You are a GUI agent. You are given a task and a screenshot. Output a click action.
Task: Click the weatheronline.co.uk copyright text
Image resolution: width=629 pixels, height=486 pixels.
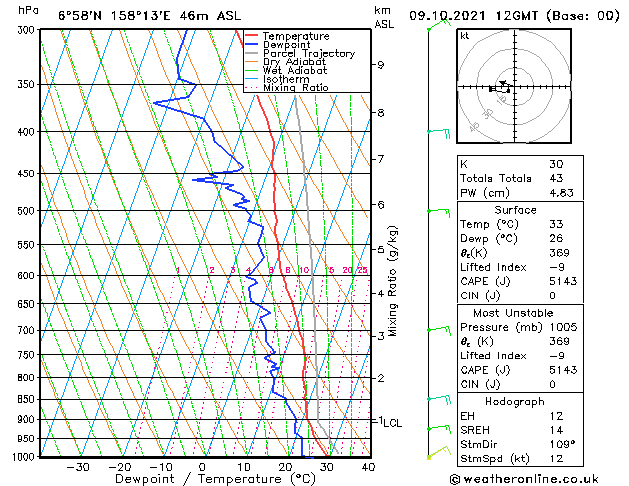click(524, 479)
